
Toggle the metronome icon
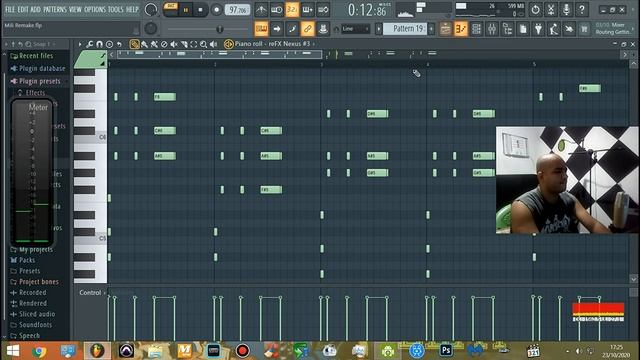(261, 9)
